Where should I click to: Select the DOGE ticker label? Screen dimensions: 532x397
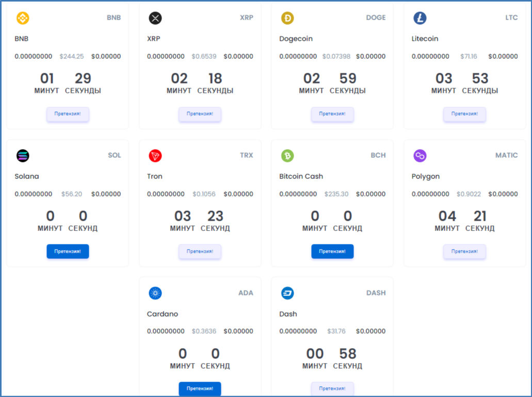click(x=376, y=18)
